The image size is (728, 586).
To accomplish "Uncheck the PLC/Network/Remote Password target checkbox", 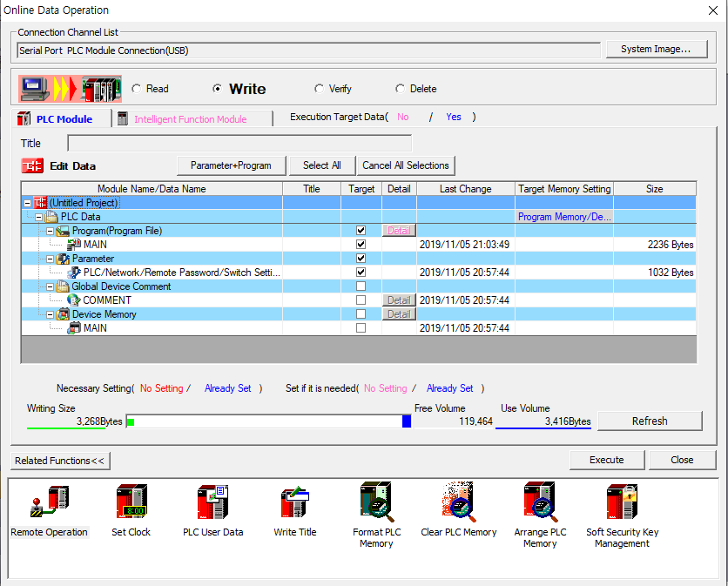I will 361,273.
